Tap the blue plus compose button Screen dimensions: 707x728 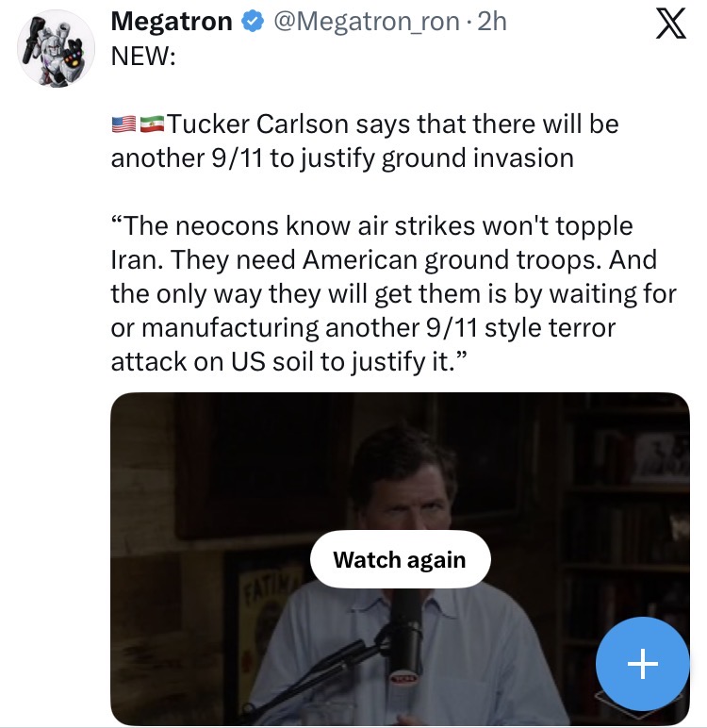[644, 665]
